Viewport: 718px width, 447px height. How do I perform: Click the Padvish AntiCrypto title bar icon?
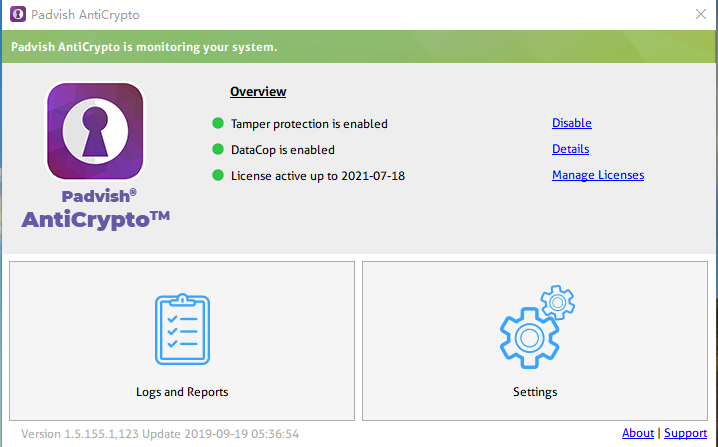pos(18,14)
